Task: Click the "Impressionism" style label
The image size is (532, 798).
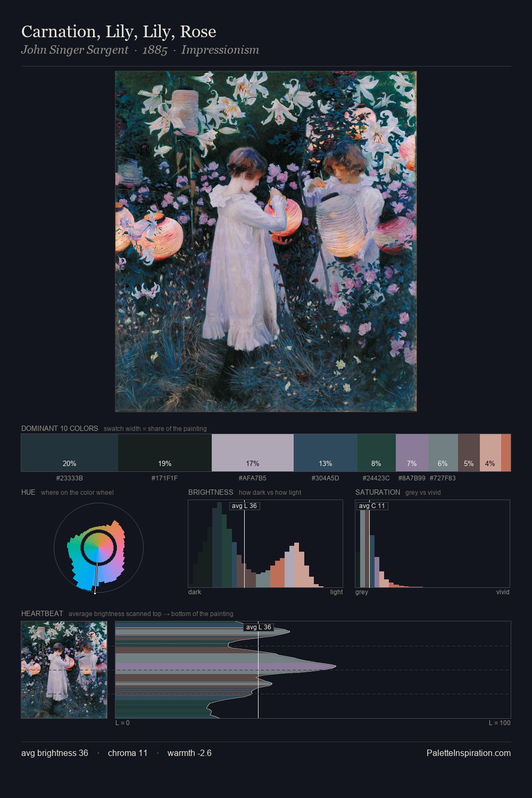Action: pos(220,50)
